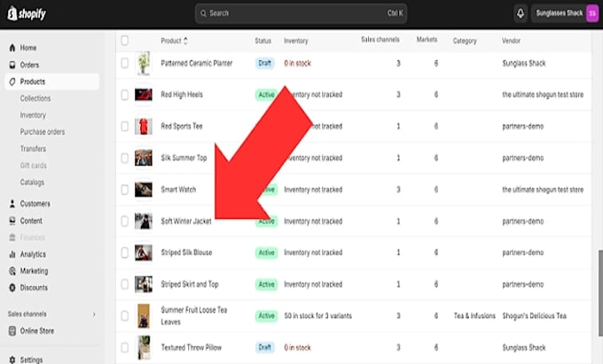Open Home via its house icon
Viewport: 603px width, 364px height.
(12, 48)
